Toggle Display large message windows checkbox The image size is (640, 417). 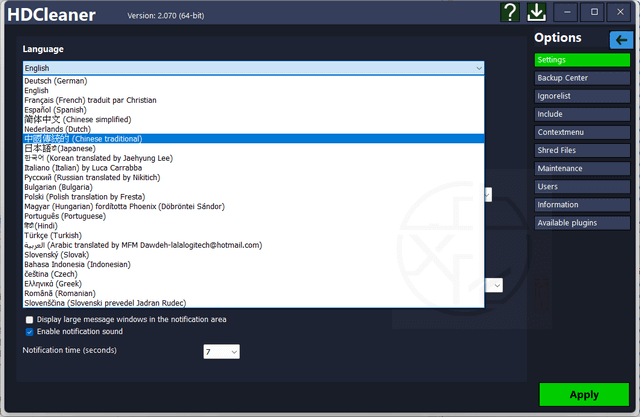coord(29,319)
